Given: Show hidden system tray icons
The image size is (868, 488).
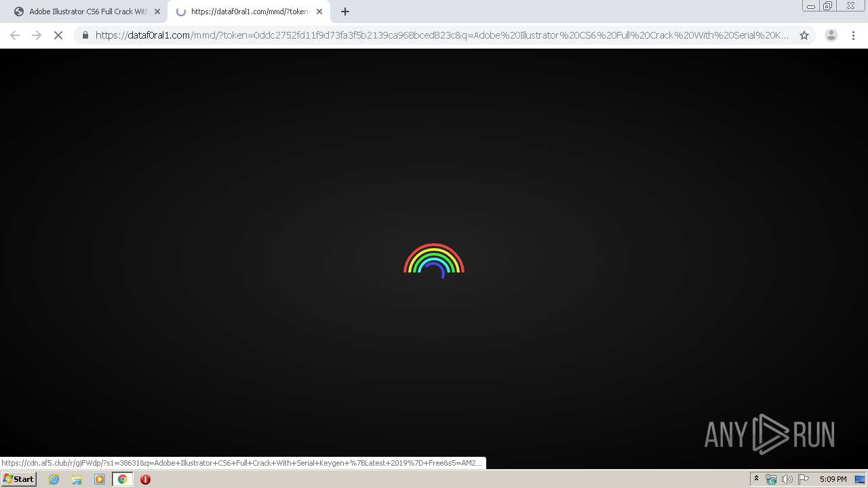Looking at the screenshot, I should tap(756, 479).
